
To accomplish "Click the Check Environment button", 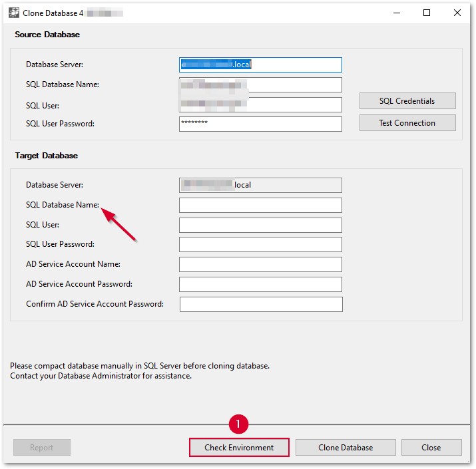I will 239,448.
